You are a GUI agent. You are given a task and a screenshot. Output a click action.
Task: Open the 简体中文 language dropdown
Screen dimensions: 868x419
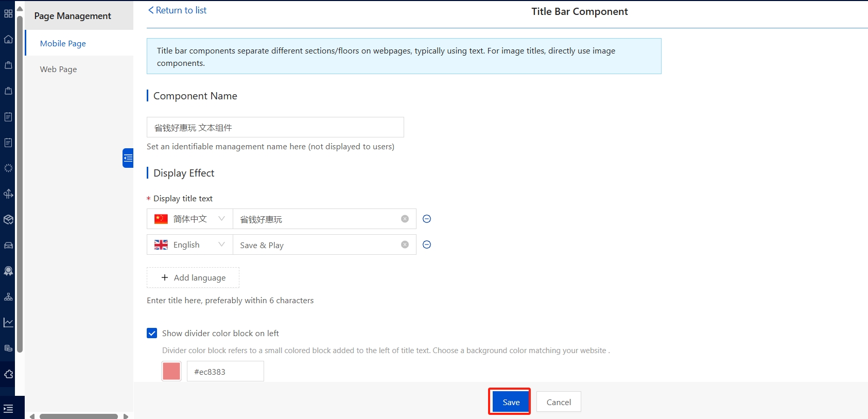click(x=190, y=219)
